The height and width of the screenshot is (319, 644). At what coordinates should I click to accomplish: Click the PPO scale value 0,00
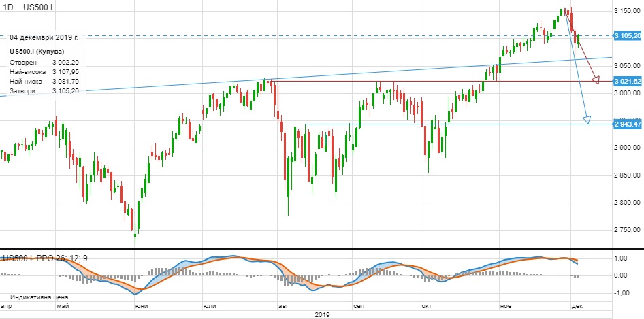point(622,275)
